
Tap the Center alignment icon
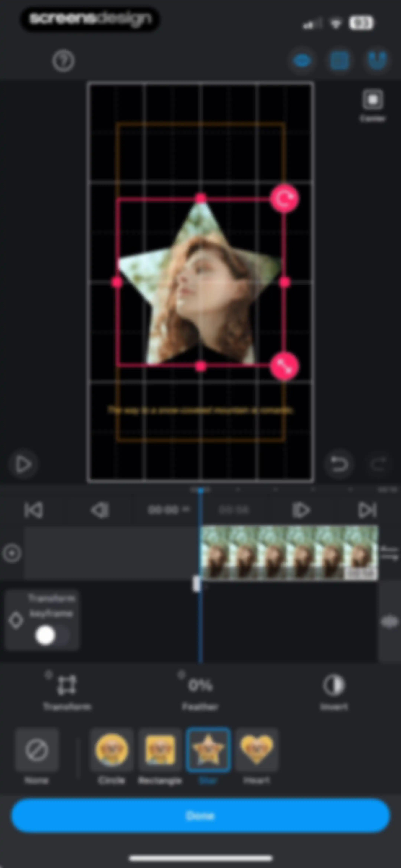coord(373,105)
